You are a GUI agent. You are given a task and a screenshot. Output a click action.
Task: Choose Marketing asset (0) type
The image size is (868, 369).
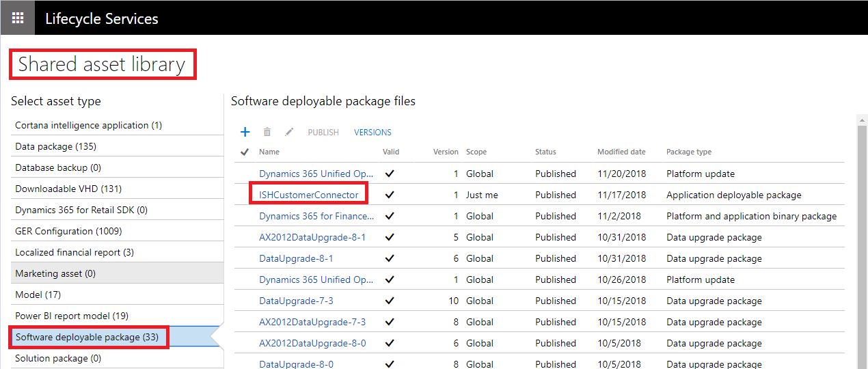point(117,273)
